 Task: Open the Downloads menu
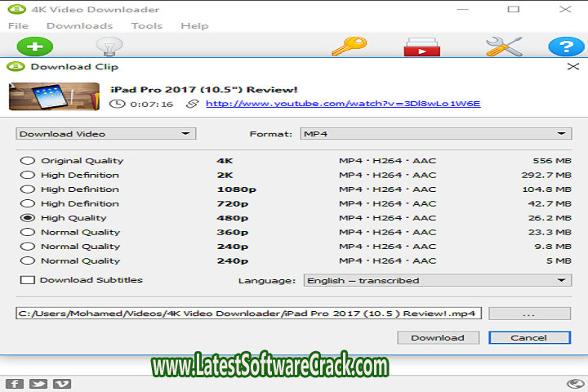(79, 26)
